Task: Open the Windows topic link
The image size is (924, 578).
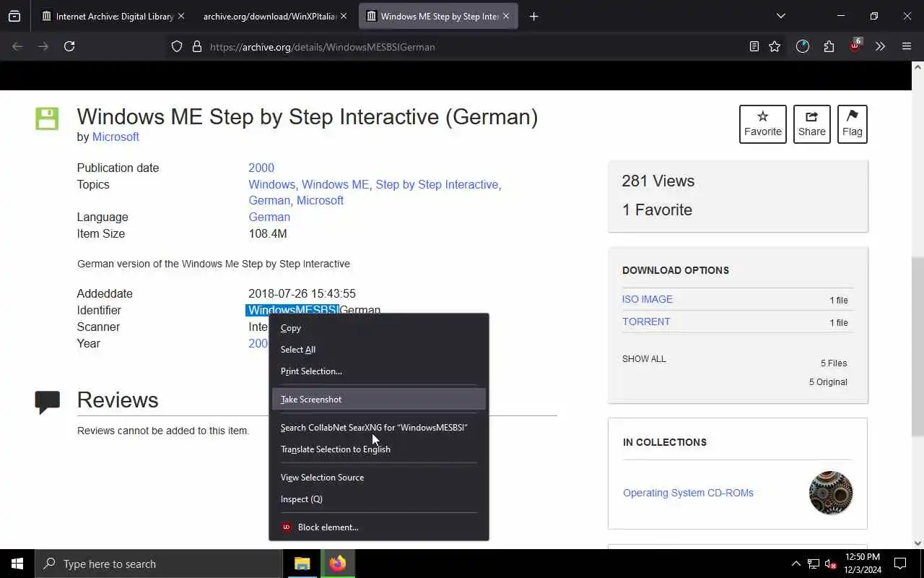Action: [x=271, y=184]
